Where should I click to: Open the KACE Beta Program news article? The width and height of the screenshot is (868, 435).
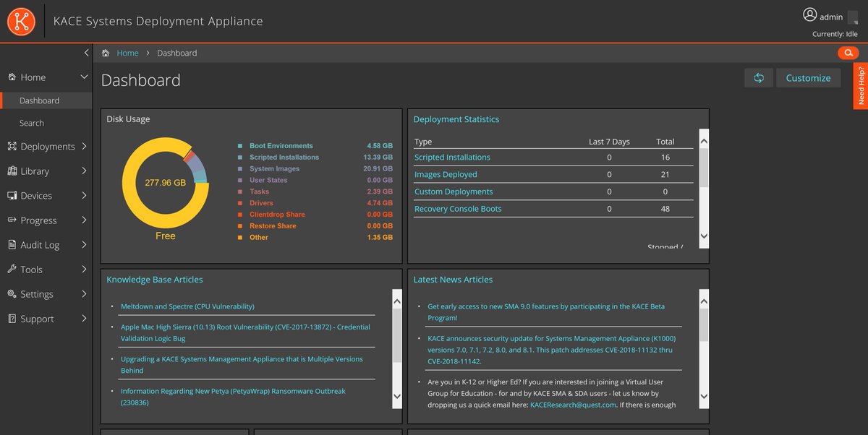coord(546,312)
